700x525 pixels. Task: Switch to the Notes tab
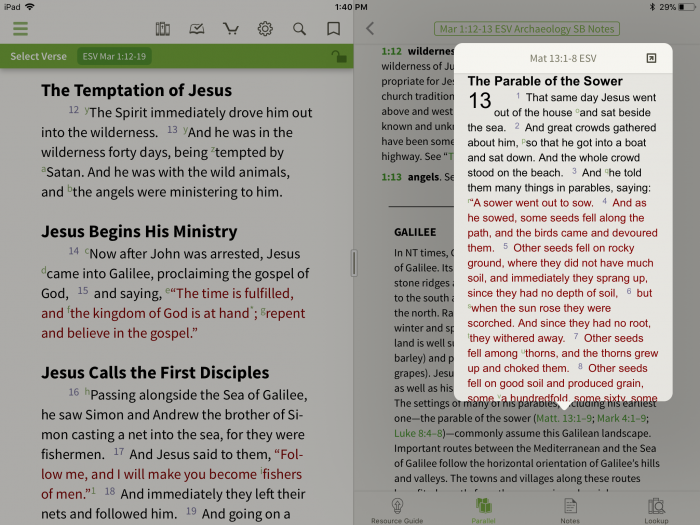click(570, 511)
